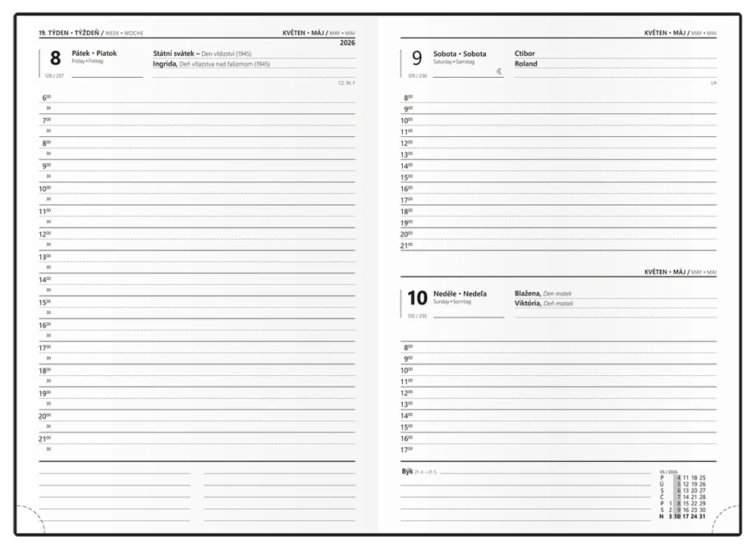Select the "Pátek • Piatok" day name
The image size is (756, 549).
pos(94,53)
